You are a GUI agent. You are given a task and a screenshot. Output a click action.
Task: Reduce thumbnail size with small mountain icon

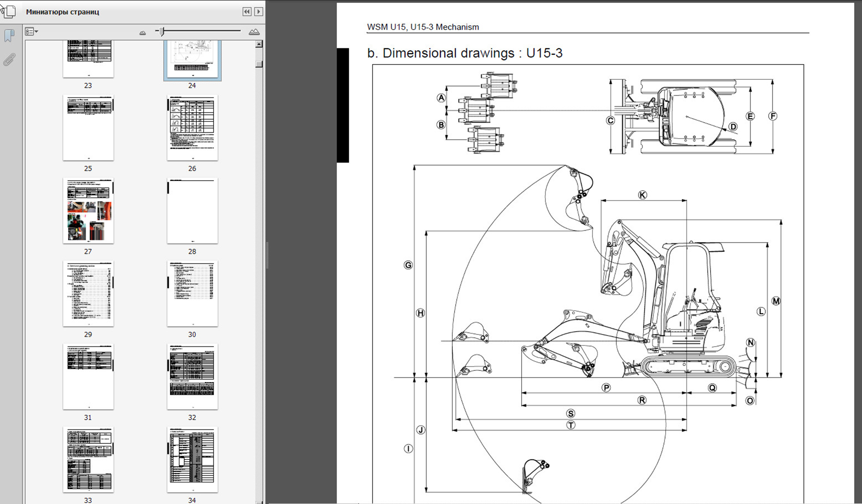[143, 33]
